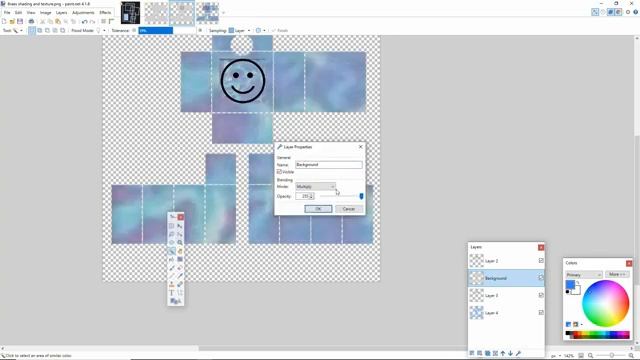Open the Adjustments menu
The height and width of the screenshot is (360, 640).
(x=83, y=13)
